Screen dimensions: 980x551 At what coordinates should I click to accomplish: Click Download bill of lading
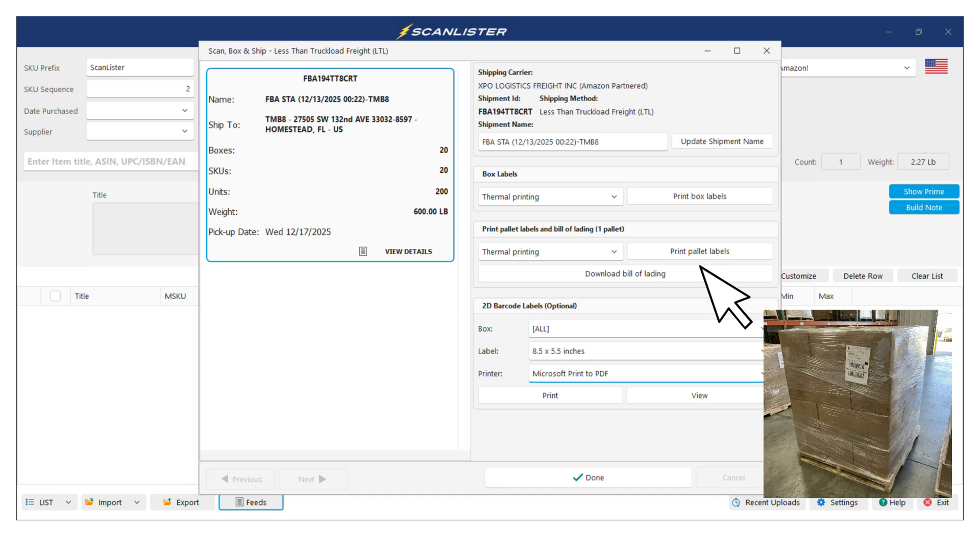(625, 274)
